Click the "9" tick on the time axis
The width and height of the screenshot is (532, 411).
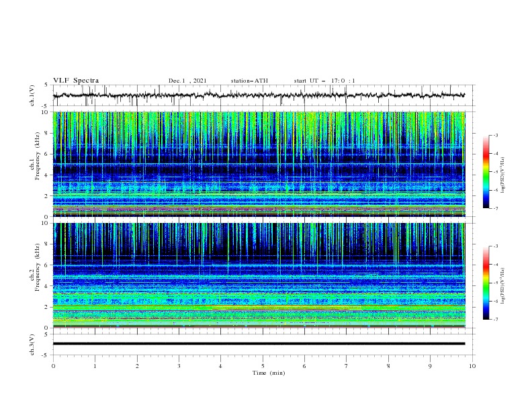(x=430, y=366)
